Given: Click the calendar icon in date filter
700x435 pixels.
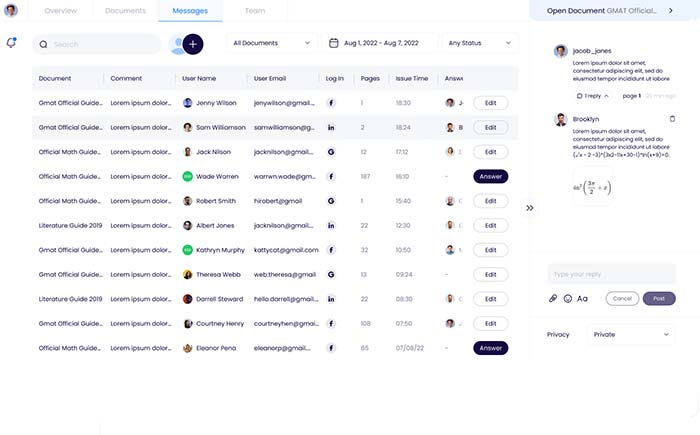Looking at the screenshot, I should pyautogui.click(x=335, y=43).
